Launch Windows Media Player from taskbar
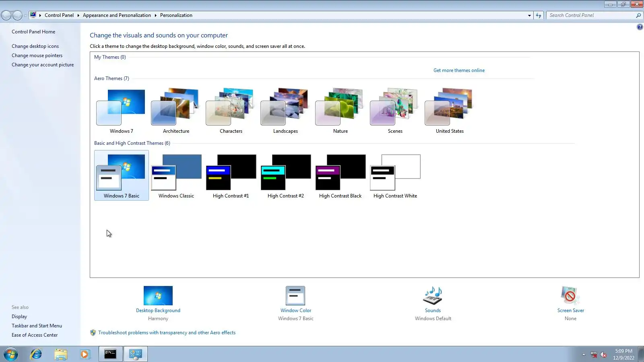Image resolution: width=644 pixels, height=362 pixels. coord(85,354)
